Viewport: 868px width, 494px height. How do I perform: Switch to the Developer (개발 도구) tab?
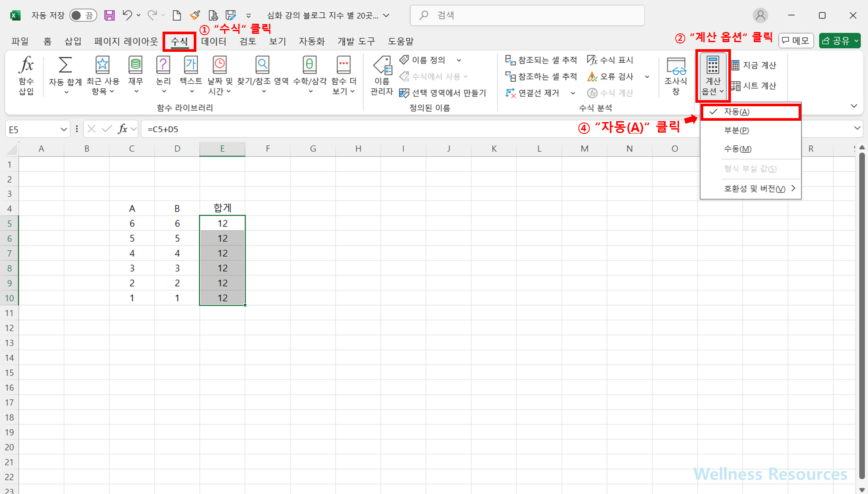point(356,41)
